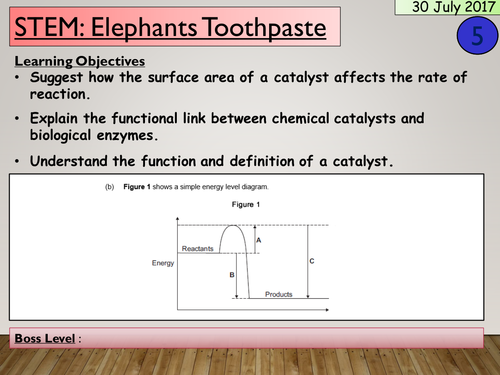Click inside the pink Boss Level bar
This screenshot has height=375, width=500.
[x=247, y=338]
